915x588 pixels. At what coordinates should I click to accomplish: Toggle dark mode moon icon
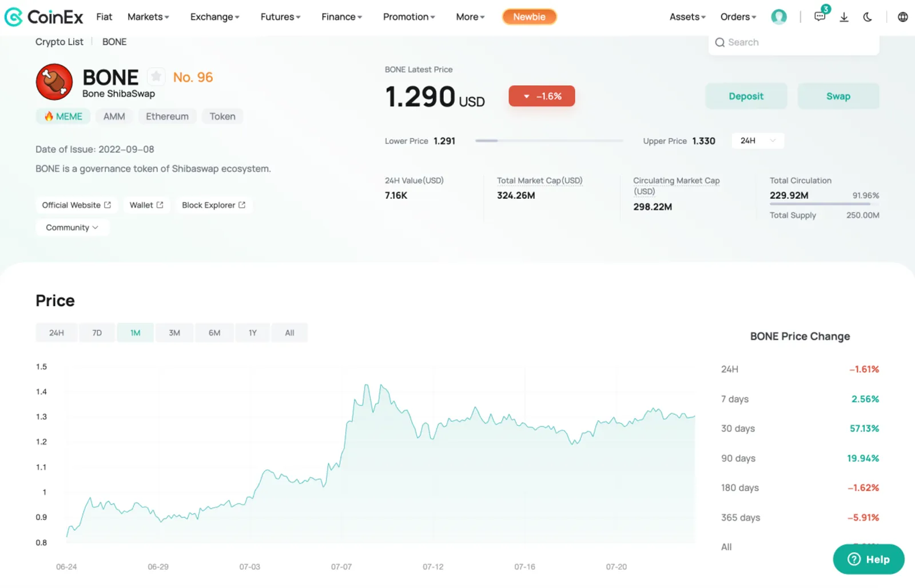868,17
